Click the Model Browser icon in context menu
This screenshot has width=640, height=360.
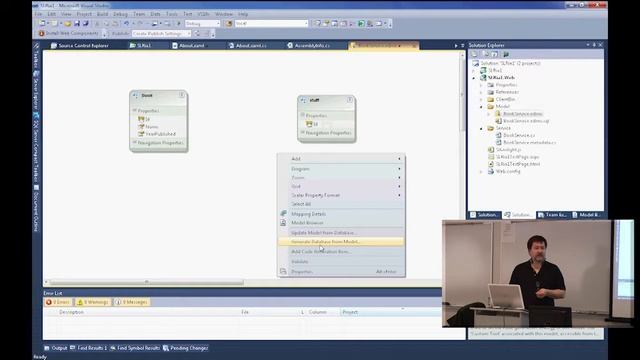pos(283,223)
